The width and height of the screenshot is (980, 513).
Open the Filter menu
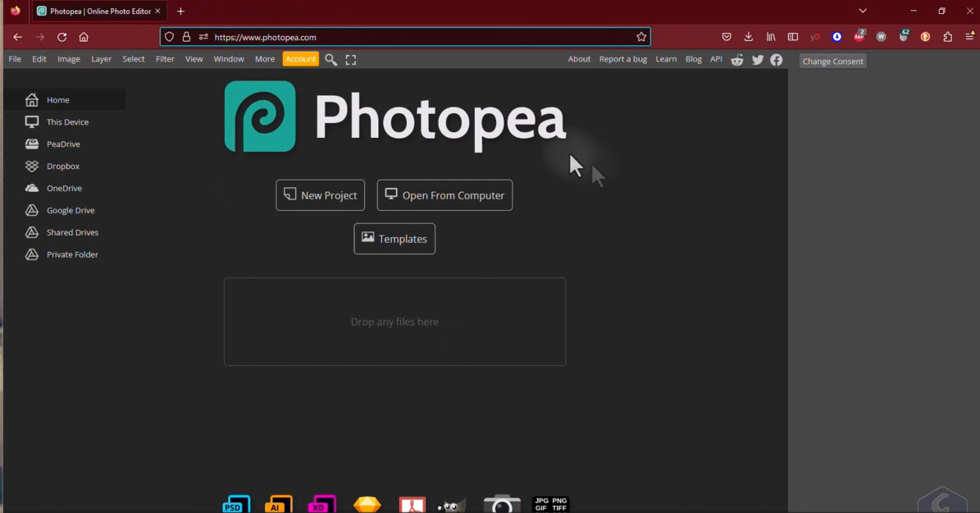tap(165, 59)
